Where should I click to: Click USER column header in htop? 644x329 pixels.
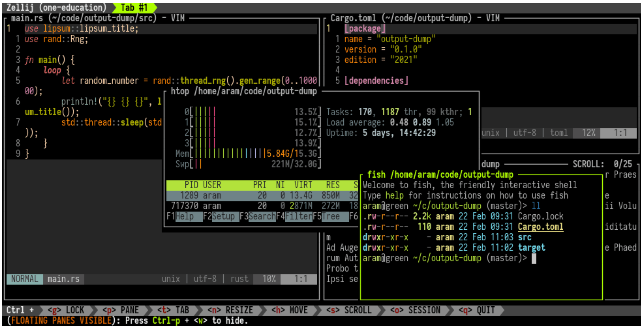(x=212, y=185)
